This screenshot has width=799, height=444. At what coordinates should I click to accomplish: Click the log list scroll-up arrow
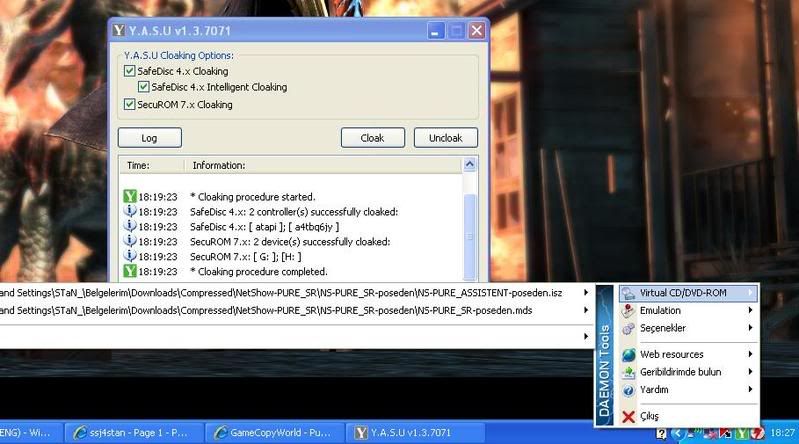coord(469,164)
